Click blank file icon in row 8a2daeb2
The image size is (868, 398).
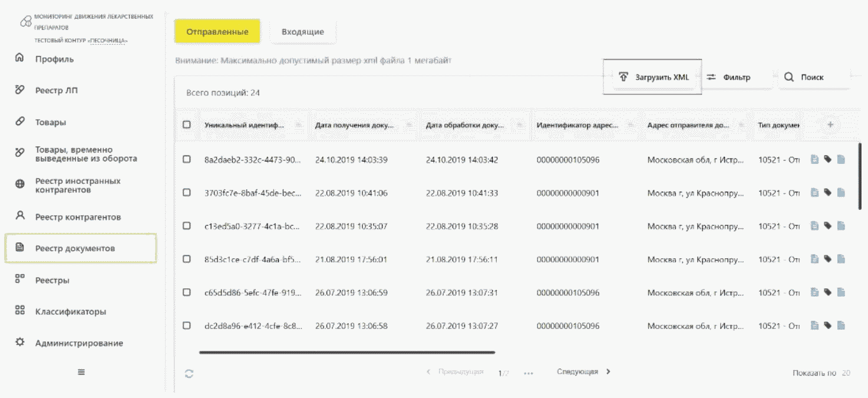coord(841,159)
